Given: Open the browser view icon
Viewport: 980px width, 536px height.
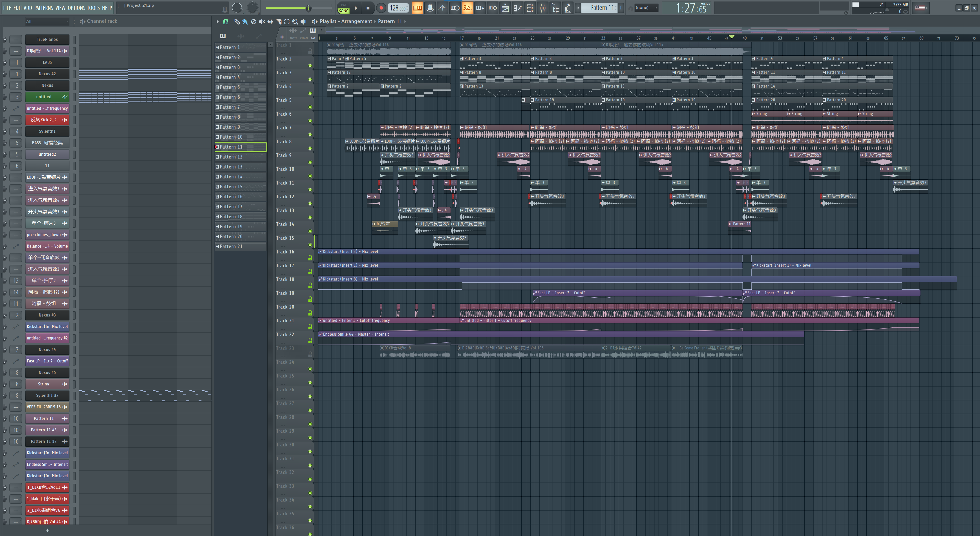Looking at the screenshot, I should click(x=555, y=8).
